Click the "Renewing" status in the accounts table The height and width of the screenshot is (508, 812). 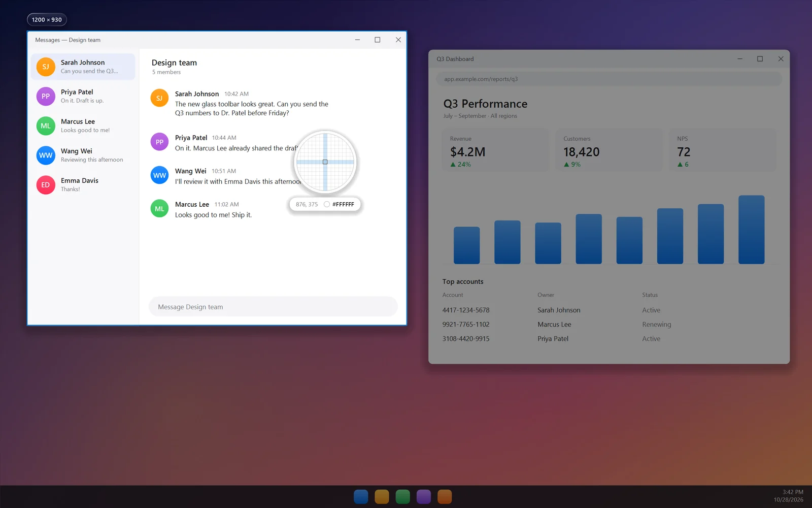click(657, 324)
